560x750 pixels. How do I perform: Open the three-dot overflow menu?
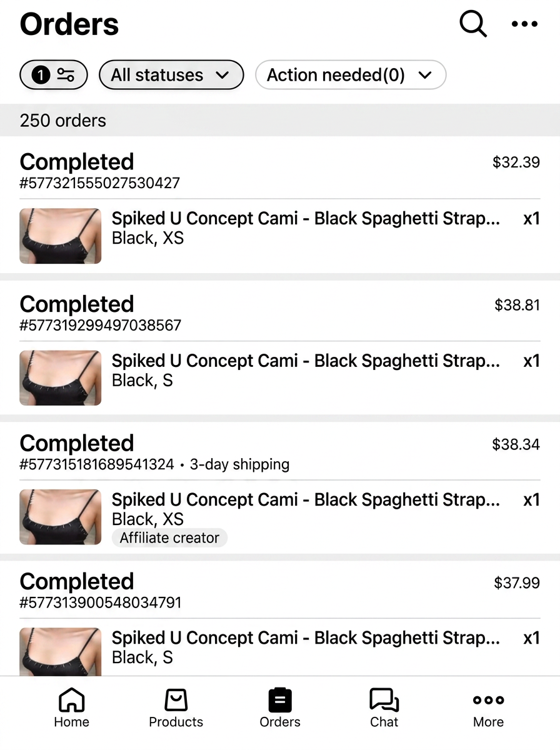(x=524, y=24)
